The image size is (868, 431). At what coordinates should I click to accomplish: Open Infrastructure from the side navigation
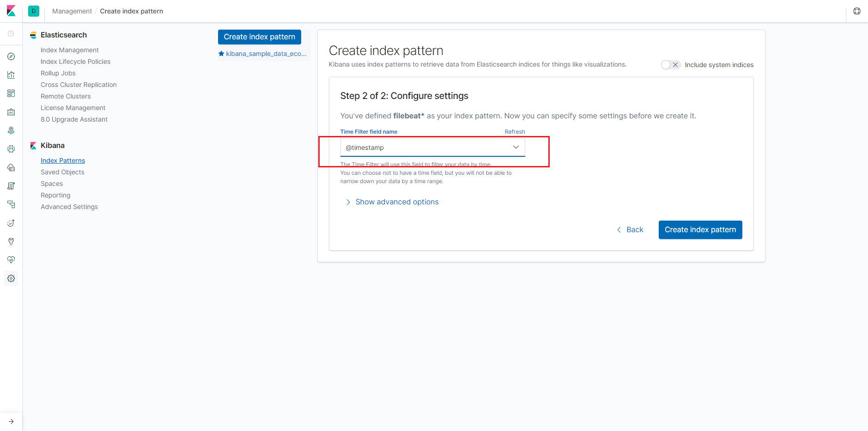(x=11, y=167)
